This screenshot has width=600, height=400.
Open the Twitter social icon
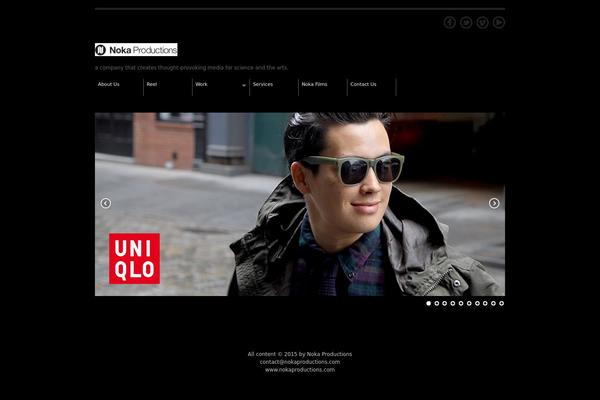pyautogui.click(x=466, y=23)
